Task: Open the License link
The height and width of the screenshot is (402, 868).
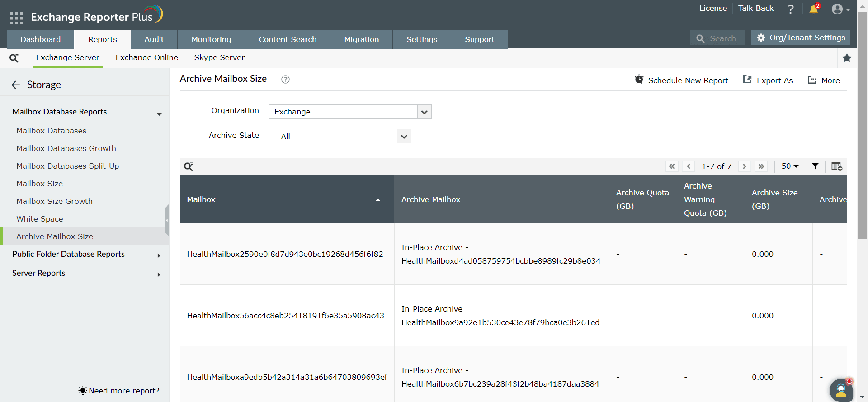Action: (x=713, y=9)
